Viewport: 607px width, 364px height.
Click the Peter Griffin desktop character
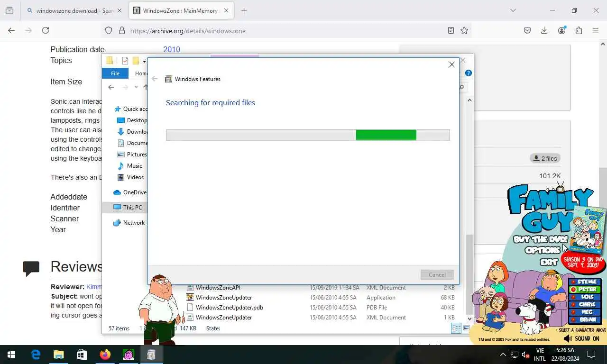160,309
